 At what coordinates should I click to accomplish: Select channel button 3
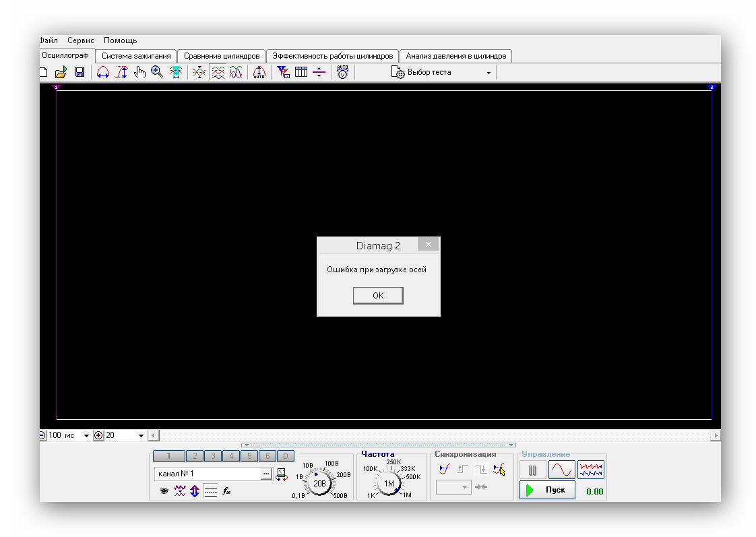coord(213,456)
